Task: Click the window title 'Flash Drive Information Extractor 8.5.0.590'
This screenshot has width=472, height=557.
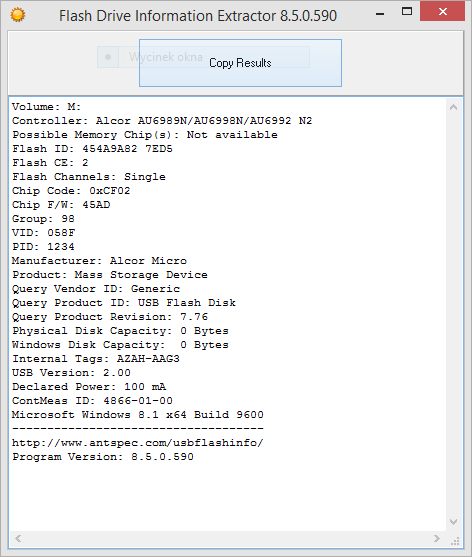Action: (x=198, y=16)
